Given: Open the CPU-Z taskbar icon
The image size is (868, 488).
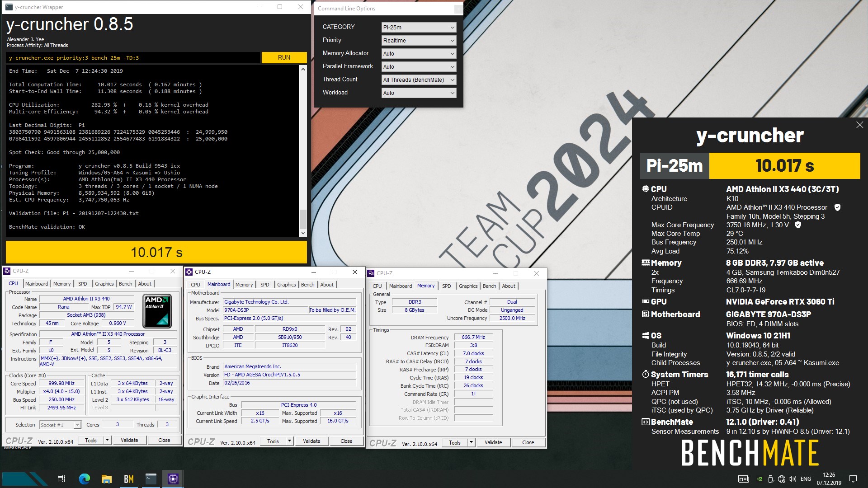Looking at the screenshot, I should (x=173, y=479).
